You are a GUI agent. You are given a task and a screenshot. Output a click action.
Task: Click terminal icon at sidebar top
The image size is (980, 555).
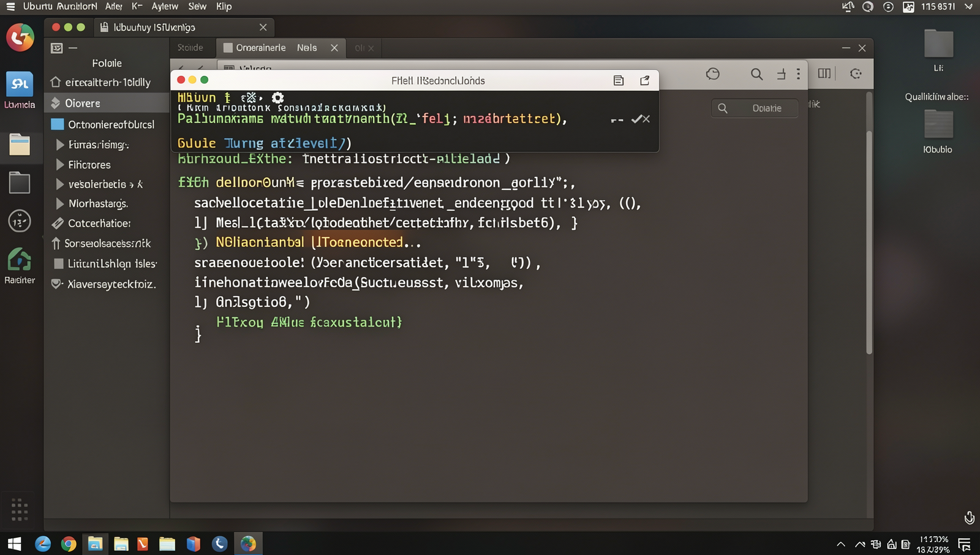pos(57,48)
